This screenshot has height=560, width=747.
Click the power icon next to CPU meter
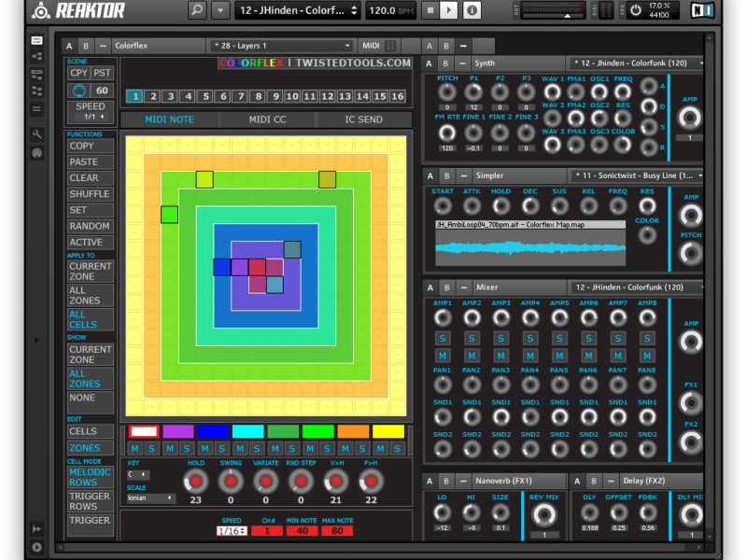click(x=636, y=10)
